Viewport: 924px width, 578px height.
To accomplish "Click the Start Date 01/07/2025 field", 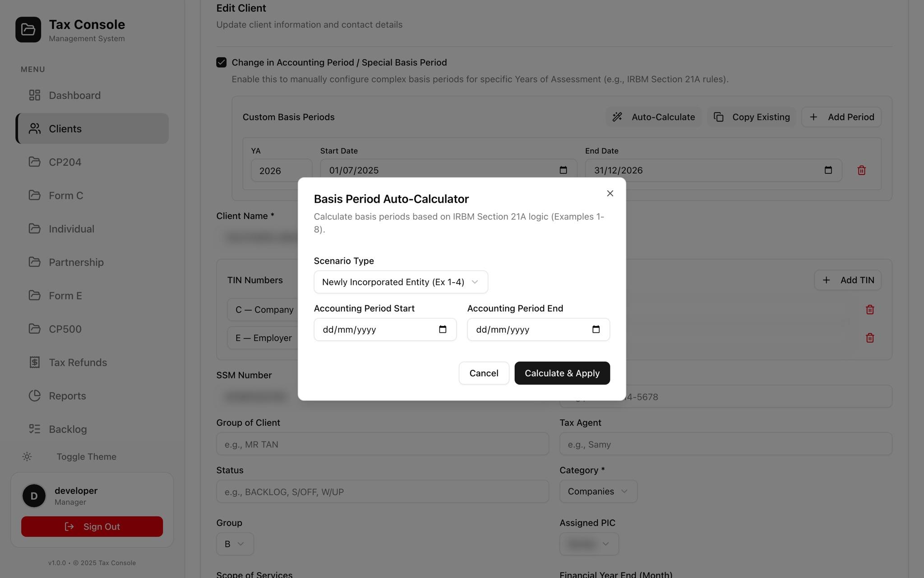I will tap(448, 170).
